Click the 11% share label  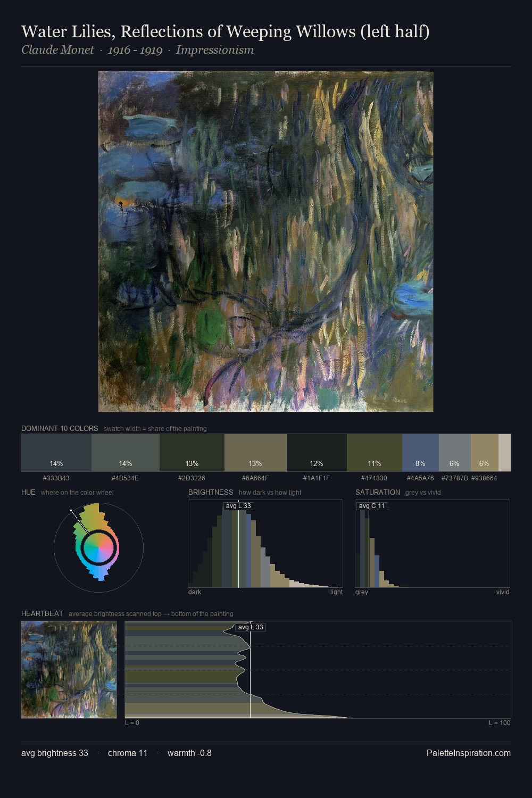pos(375,463)
